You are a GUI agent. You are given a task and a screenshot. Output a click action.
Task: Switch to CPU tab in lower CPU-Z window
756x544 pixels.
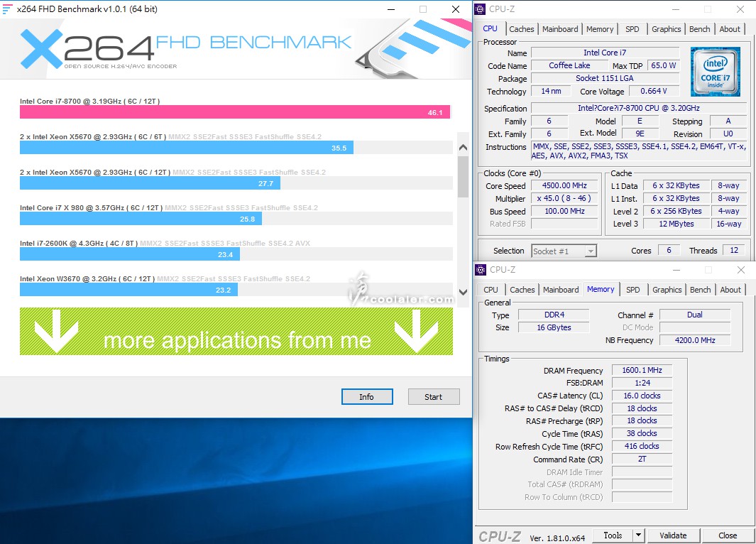click(x=491, y=289)
